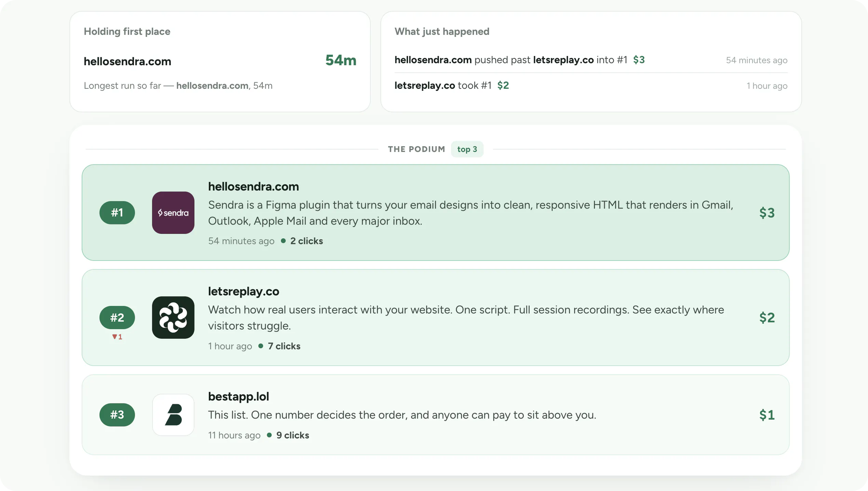This screenshot has height=491, width=868.
Task: Click the $2 amount in the activity feed
Action: coord(503,85)
